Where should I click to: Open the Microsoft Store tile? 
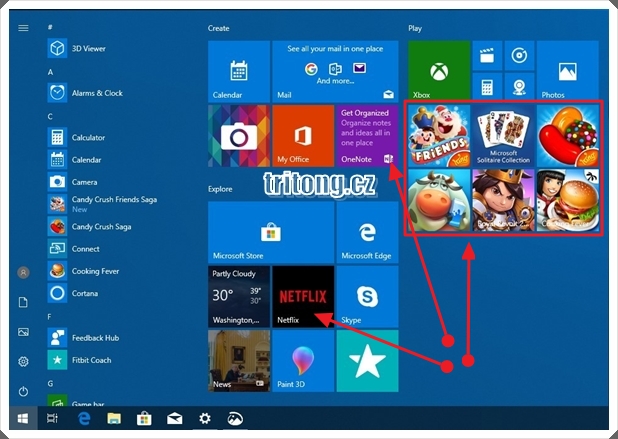click(271, 232)
